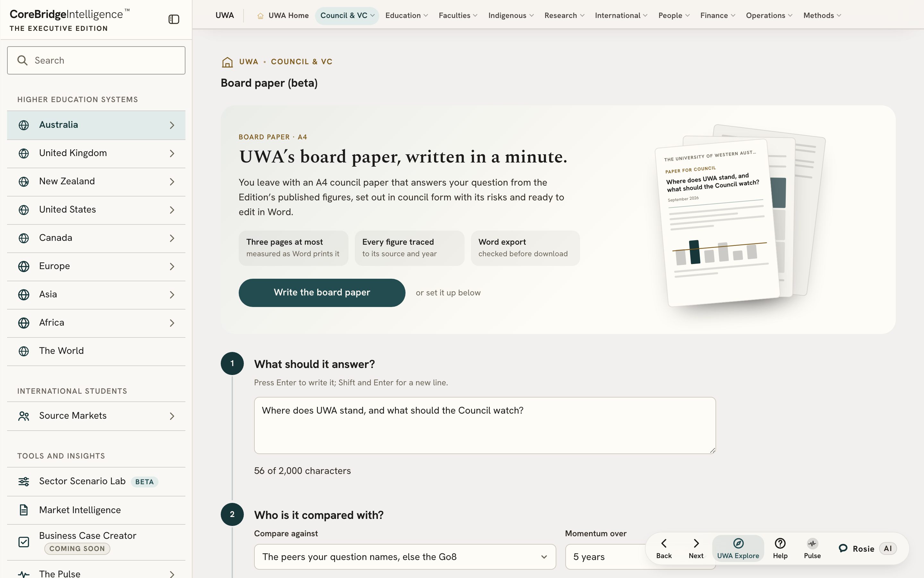Click the globe icon beside Canada
This screenshot has width=924, height=578.
click(24, 238)
